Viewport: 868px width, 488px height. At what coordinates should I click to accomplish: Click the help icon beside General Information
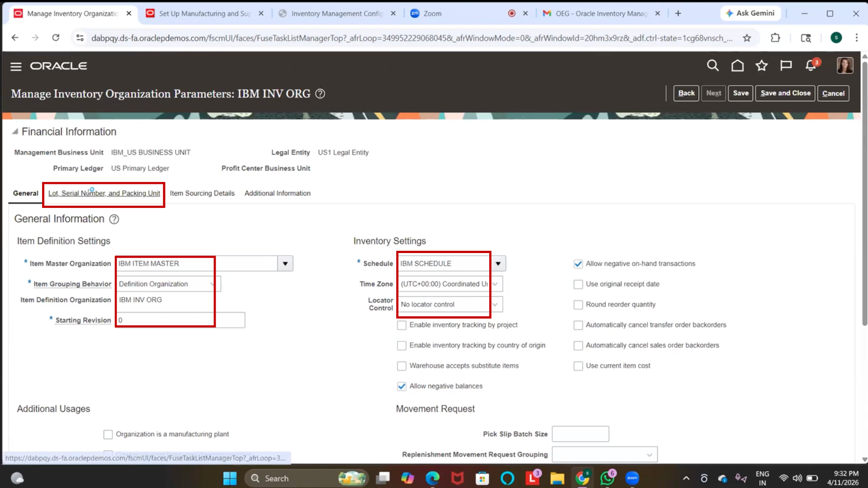coord(114,219)
